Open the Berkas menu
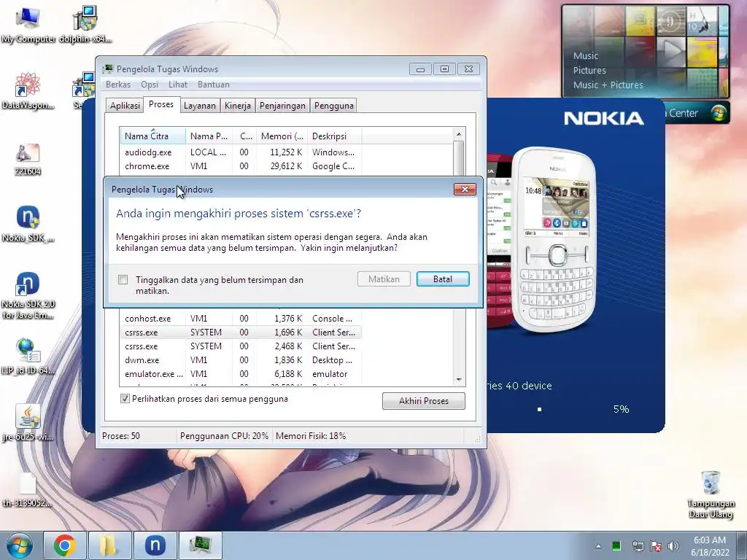The image size is (747, 560). (x=118, y=85)
